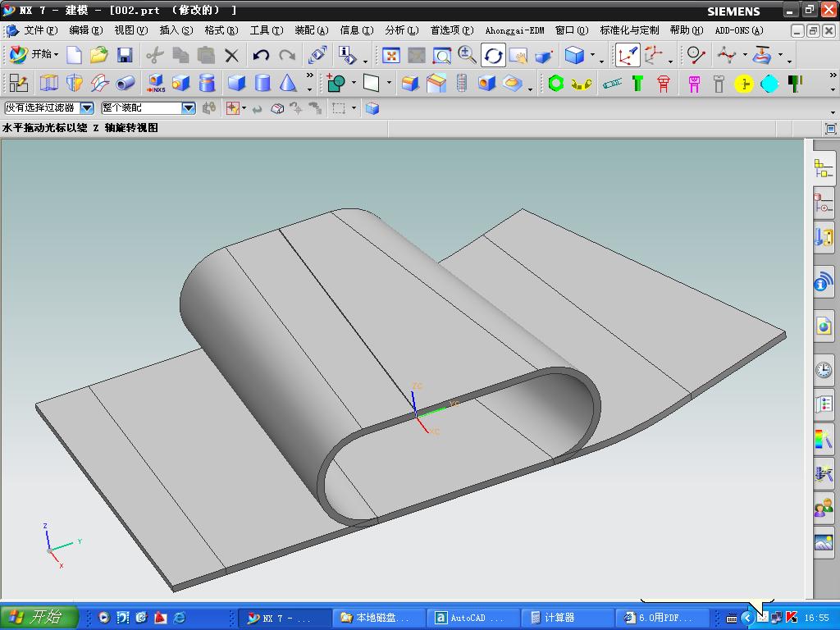This screenshot has width=840, height=630.
Task: Open the 分析(L) menu
Action: coord(401,30)
